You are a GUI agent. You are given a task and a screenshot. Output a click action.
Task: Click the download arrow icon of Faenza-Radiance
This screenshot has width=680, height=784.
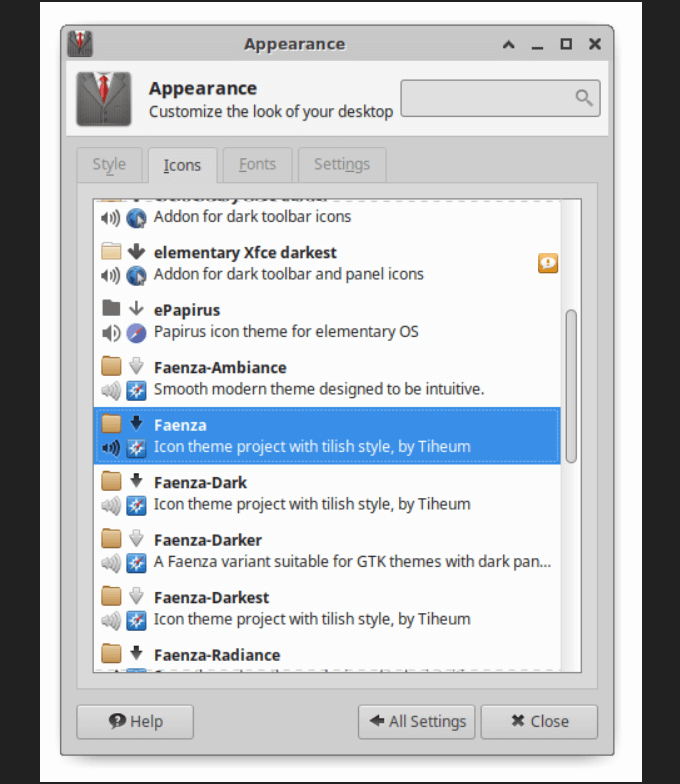[x=136, y=653]
